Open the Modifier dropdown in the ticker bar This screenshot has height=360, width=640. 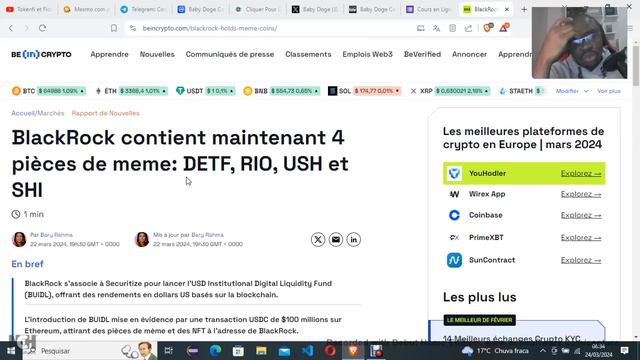pyautogui.click(x=572, y=91)
